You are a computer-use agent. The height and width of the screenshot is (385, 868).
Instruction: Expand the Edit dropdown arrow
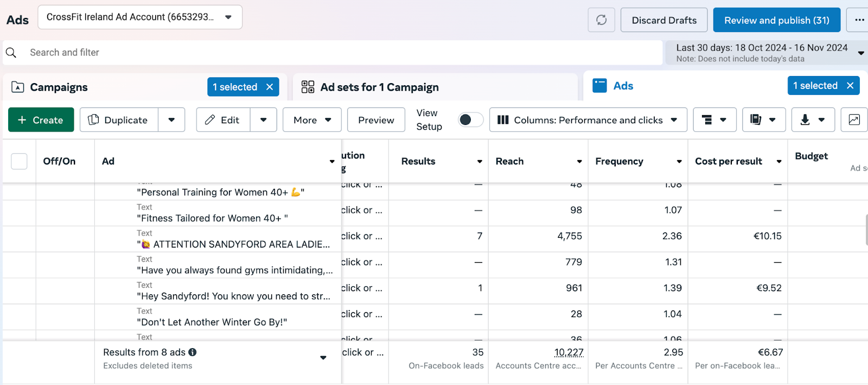pos(264,120)
